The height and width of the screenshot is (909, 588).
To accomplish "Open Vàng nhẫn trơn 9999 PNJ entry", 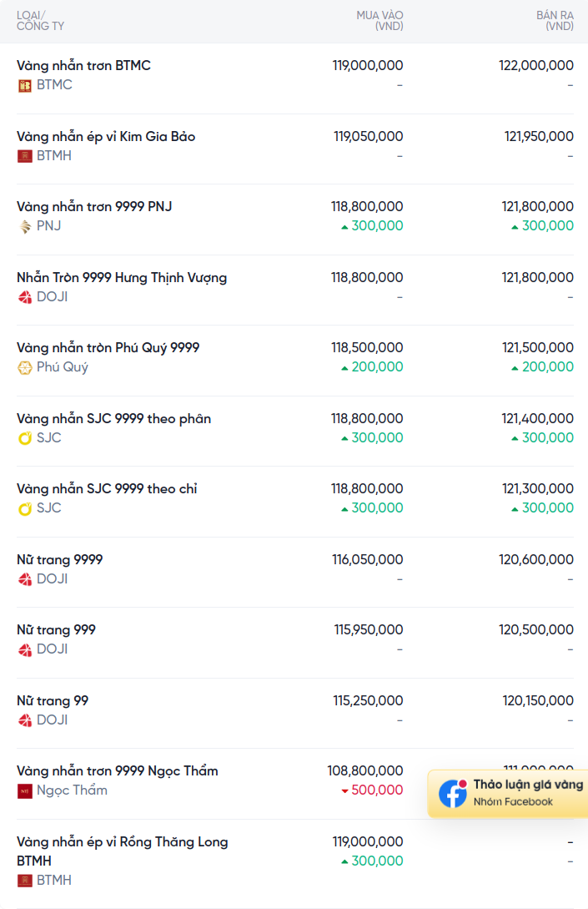I will (94, 206).
